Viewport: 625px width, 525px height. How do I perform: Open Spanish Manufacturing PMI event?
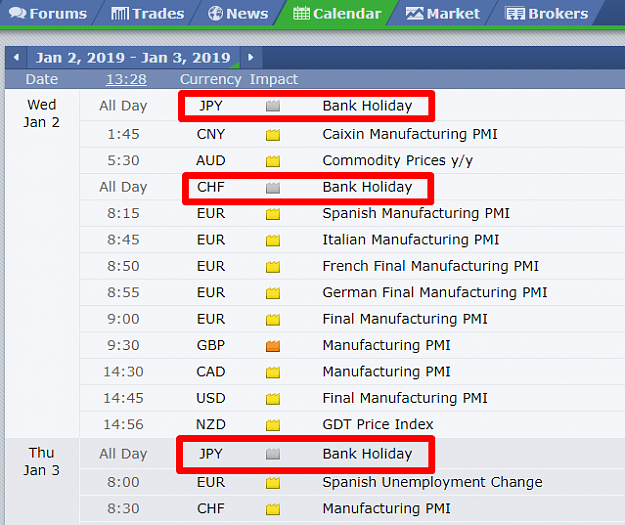point(416,213)
